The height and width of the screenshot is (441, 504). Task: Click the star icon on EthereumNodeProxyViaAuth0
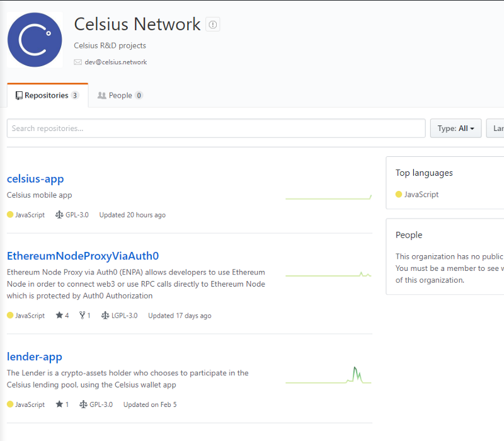point(59,316)
